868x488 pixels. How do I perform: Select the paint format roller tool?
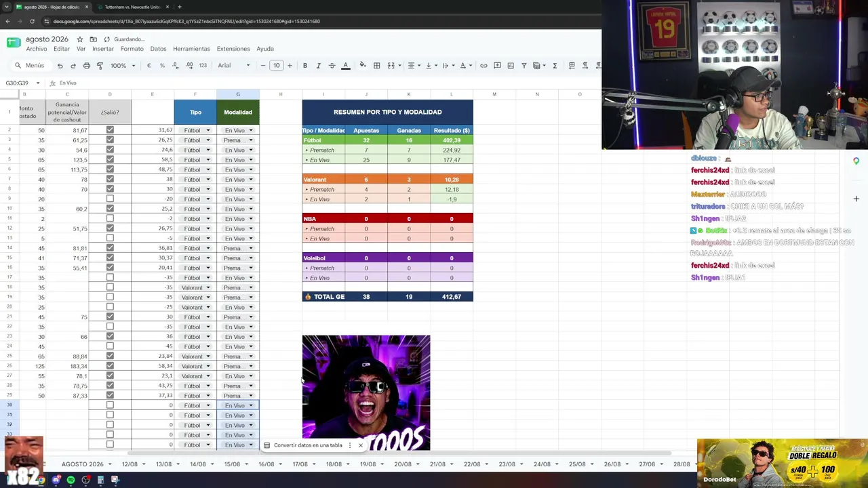(x=100, y=66)
